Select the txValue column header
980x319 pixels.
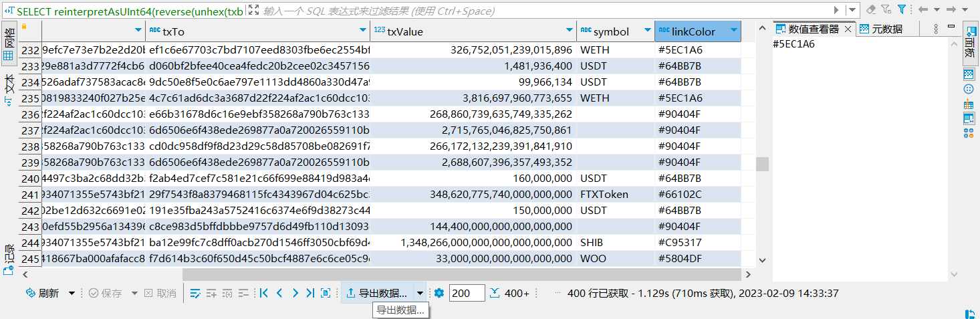pos(473,31)
